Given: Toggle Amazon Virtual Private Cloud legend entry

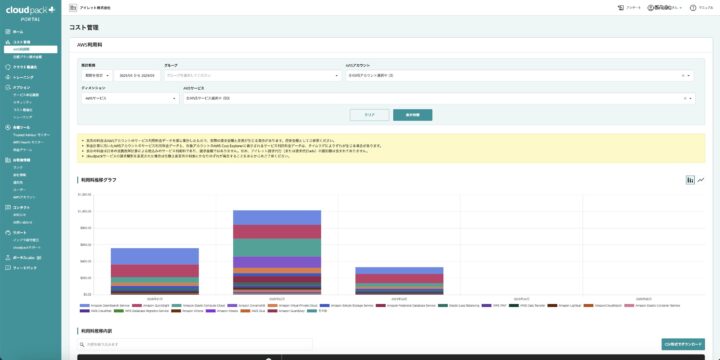Looking at the screenshot, I should [292, 305].
